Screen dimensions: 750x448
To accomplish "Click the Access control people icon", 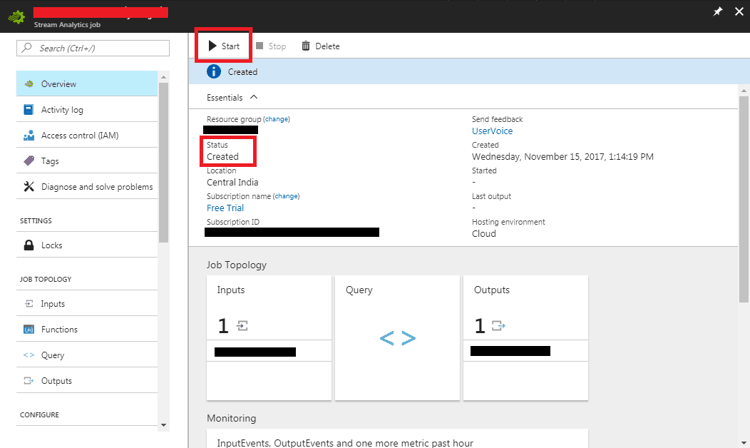I will [29, 135].
